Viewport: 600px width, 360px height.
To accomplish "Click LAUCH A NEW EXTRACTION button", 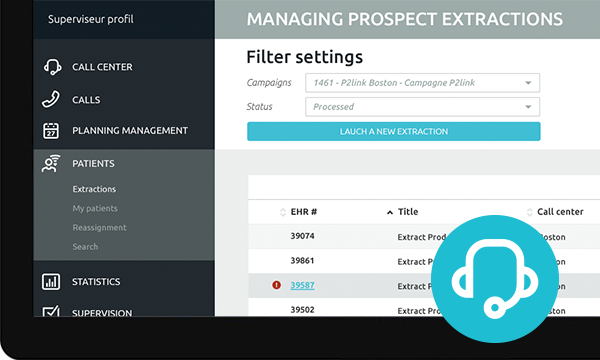I will [x=394, y=131].
